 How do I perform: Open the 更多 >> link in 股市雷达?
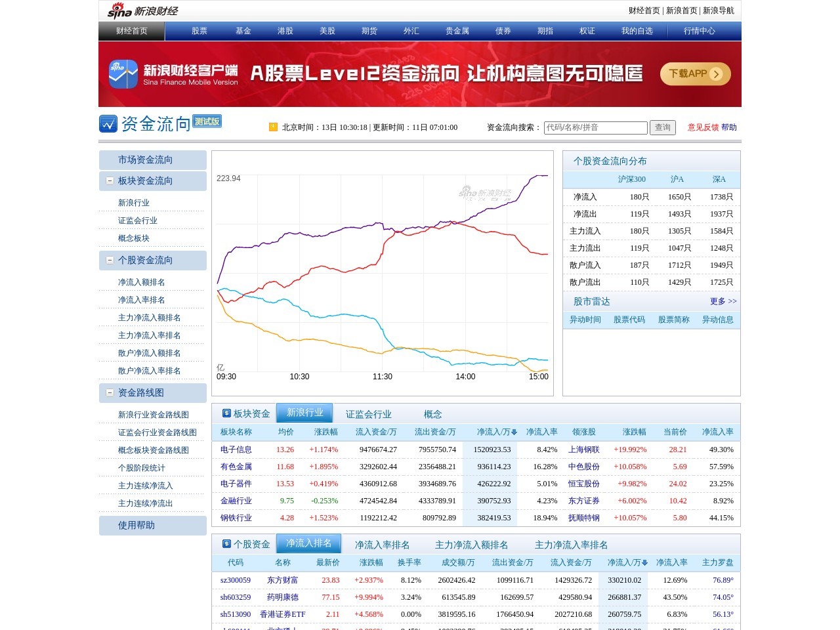tap(723, 301)
